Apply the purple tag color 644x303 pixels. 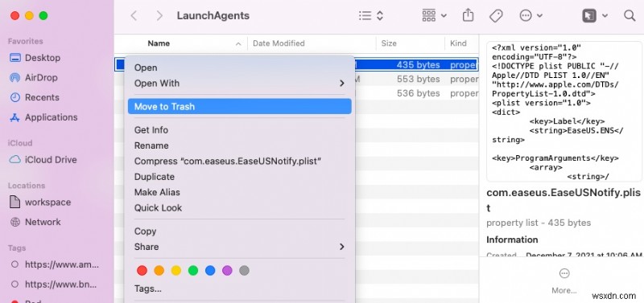coord(227,271)
